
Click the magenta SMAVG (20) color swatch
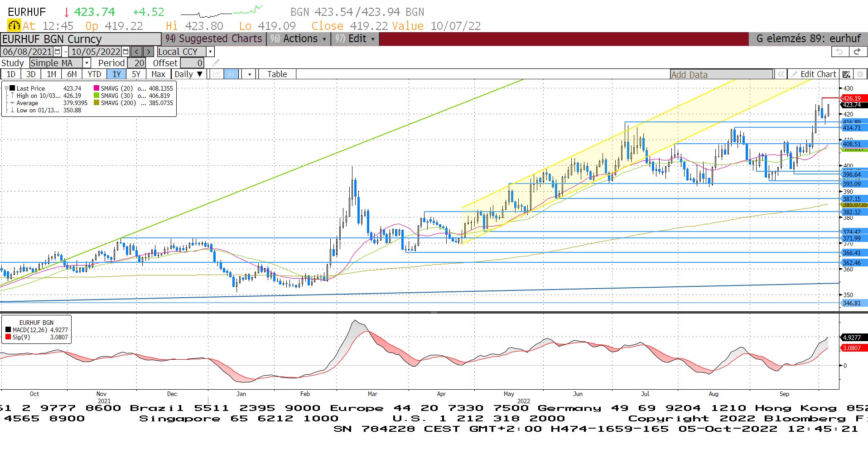pos(96,88)
